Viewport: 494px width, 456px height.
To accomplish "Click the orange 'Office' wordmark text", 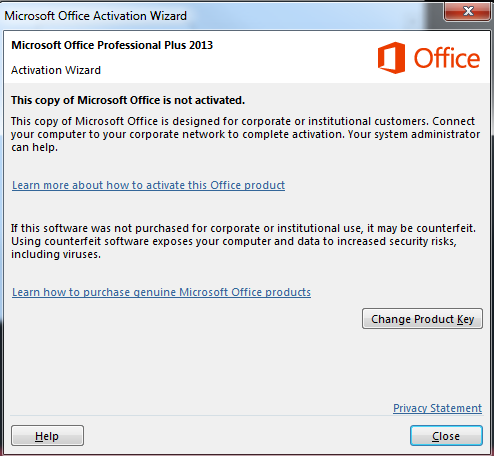I will 447,58.
